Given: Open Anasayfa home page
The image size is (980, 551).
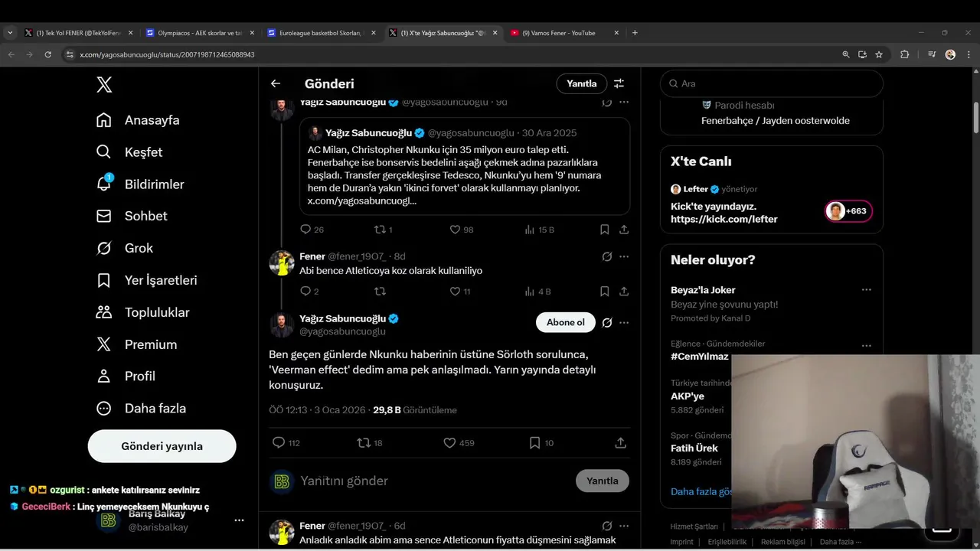Looking at the screenshot, I should click(138, 120).
